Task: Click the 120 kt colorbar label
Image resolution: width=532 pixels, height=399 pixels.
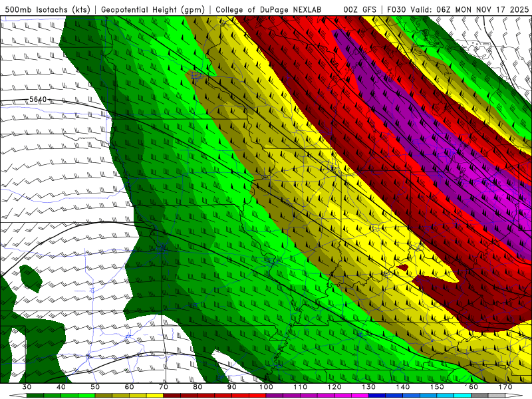Action: [x=334, y=387]
